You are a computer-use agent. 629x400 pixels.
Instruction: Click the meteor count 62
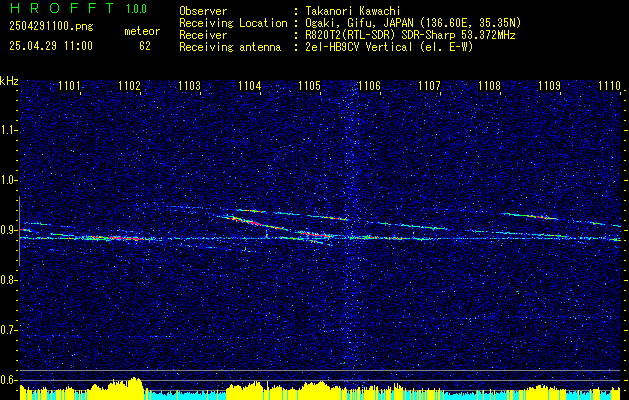pyautogui.click(x=145, y=46)
